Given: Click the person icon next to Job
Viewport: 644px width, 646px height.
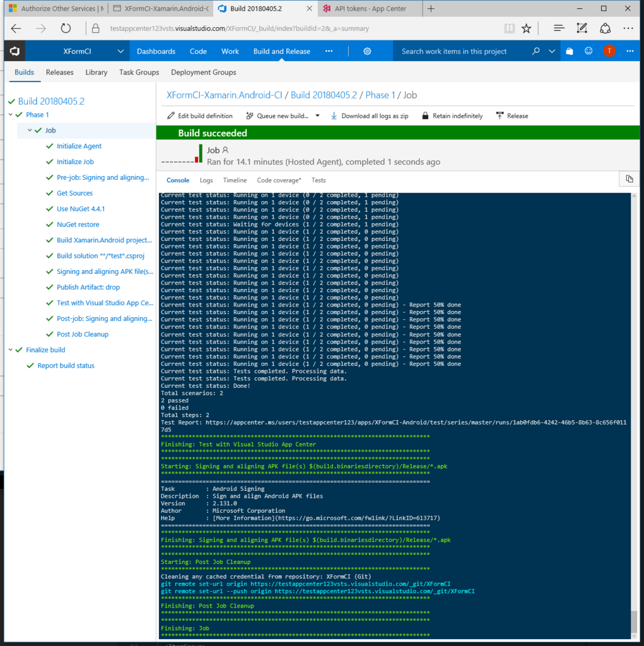Looking at the screenshot, I should (x=225, y=150).
